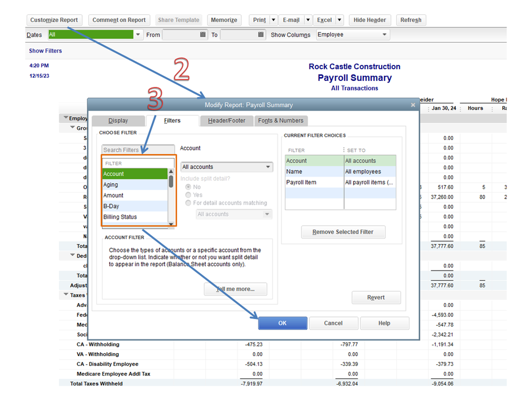The image size is (532, 399).
Task: Click the Search Filters field
Action: click(138, 150)
